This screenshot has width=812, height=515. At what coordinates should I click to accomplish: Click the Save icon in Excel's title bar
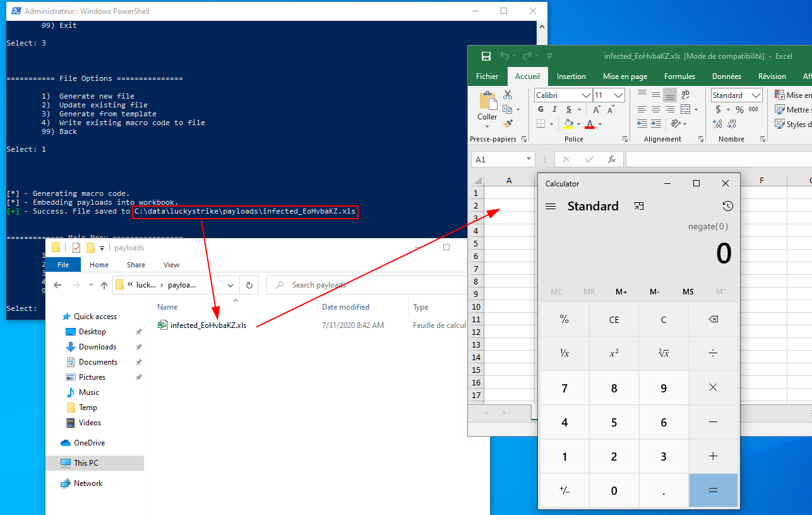coord(486,56)
